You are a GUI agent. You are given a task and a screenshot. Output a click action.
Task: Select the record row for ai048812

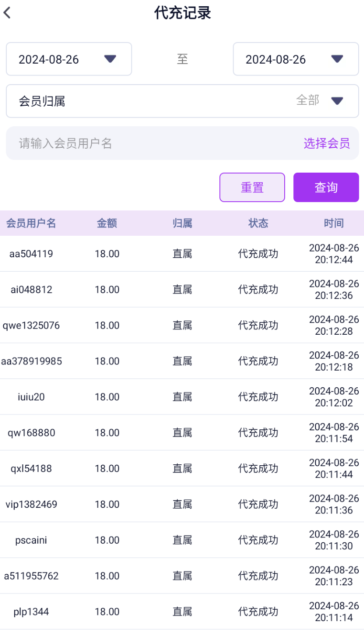click(x=32, y=290)
